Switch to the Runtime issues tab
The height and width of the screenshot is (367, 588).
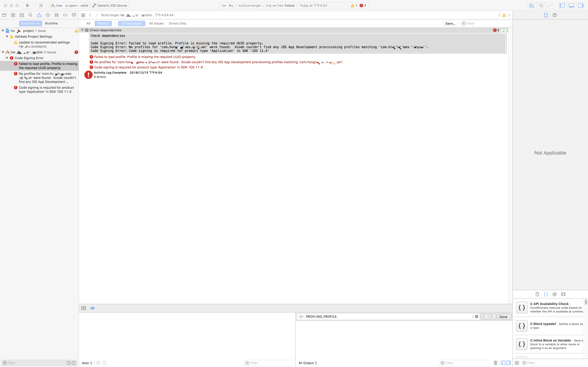(x=51, y=23)
